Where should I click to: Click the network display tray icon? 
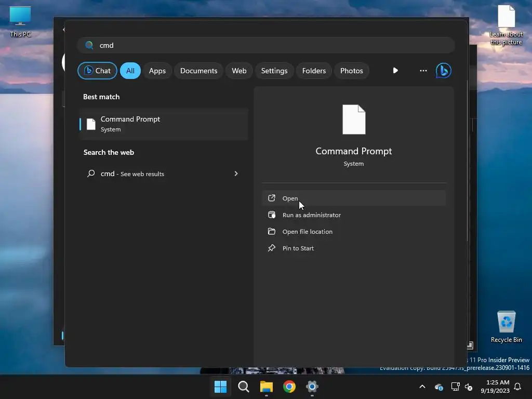point(455,387)
